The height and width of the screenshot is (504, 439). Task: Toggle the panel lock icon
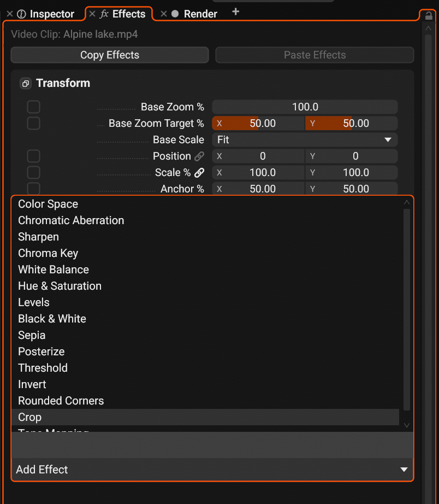[429, 15]
